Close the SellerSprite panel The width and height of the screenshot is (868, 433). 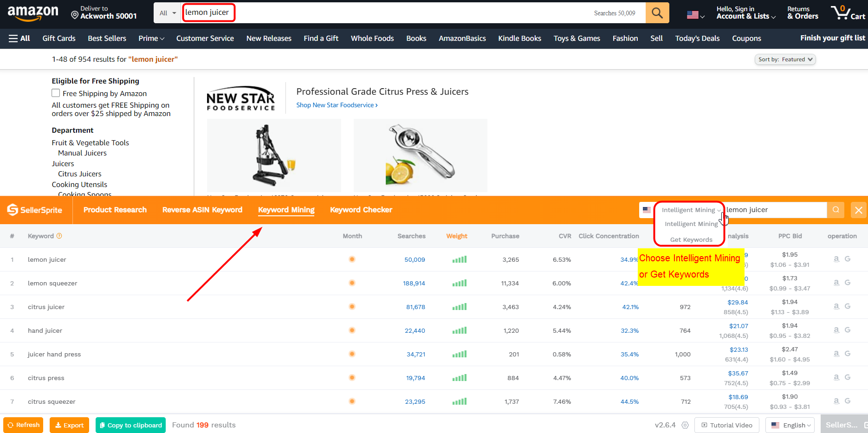(x=859, y=210)
